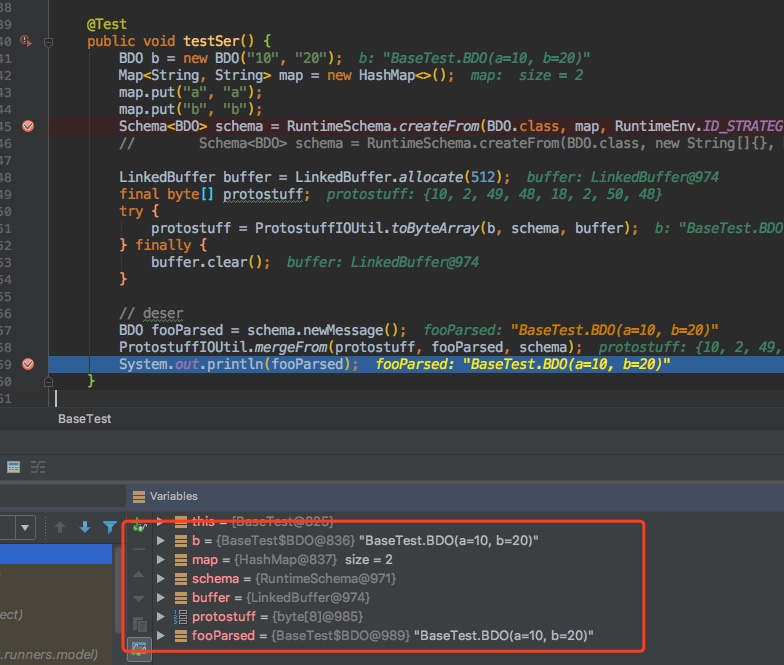Expand the 'fooParsed' variable node
This screenshot has width=784, height=665.
(160, 636)
